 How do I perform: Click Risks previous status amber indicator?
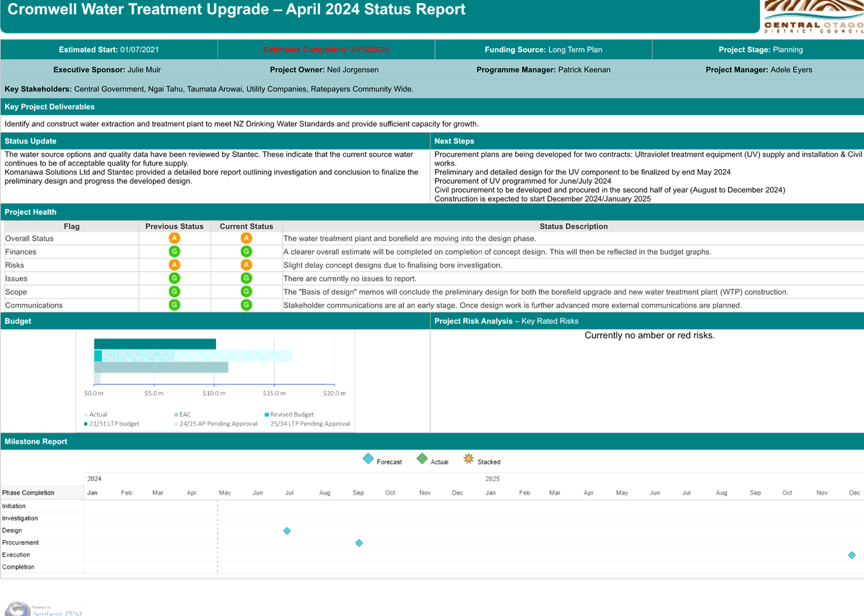pyautogui.click(x=174, y=265)
